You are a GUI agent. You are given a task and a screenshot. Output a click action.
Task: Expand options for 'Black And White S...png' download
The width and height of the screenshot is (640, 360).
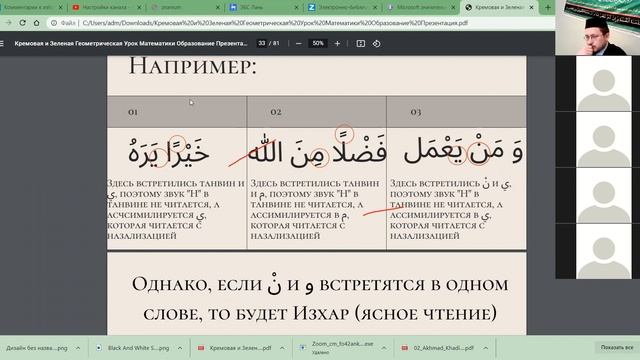(x=180, y=348)
